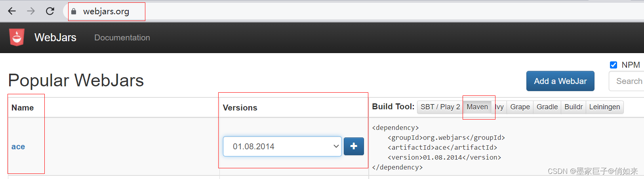This screenshot has height=179, width=644.
Task: Pick the Leiningen build tool
Action: 604,107
